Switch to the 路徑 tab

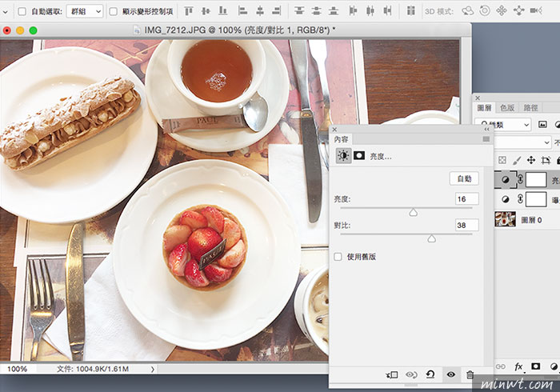click(530, 107)
